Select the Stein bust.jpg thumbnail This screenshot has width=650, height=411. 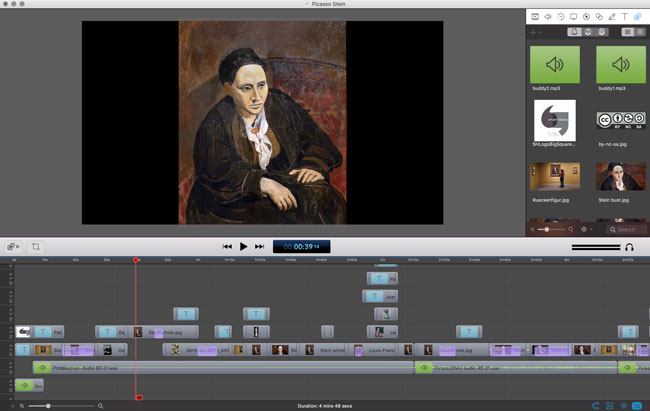[621, 176]
